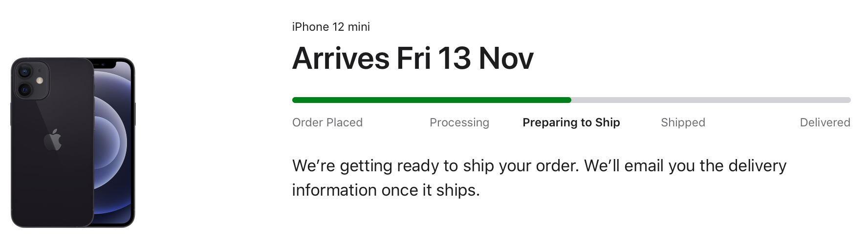Select the Processing stage
Image resolution: width=868 pixels, height=243 pixels.
459,122
